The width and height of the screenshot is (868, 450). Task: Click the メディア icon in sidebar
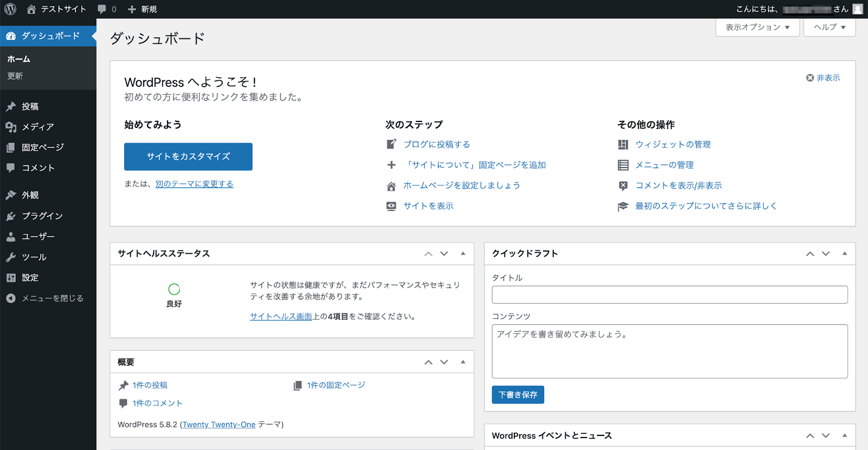[x=11, y=127]
